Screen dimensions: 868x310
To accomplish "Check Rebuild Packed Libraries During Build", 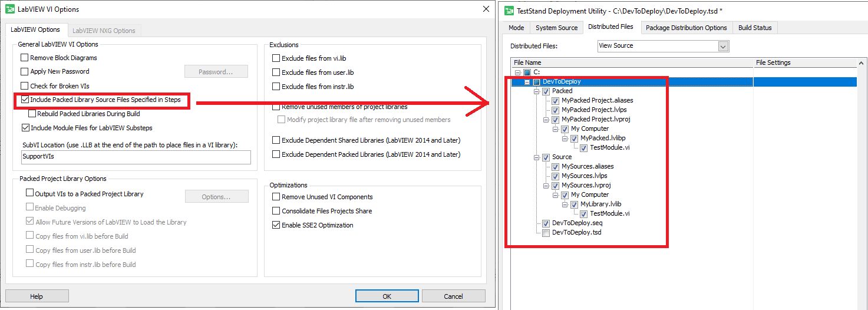I will click(32, 114).
